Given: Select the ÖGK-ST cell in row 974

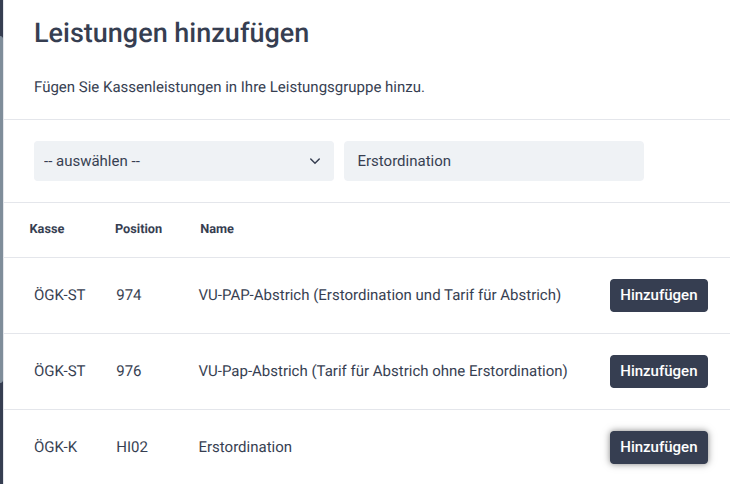Looking at the screenshot, I should tap(59, 295).
